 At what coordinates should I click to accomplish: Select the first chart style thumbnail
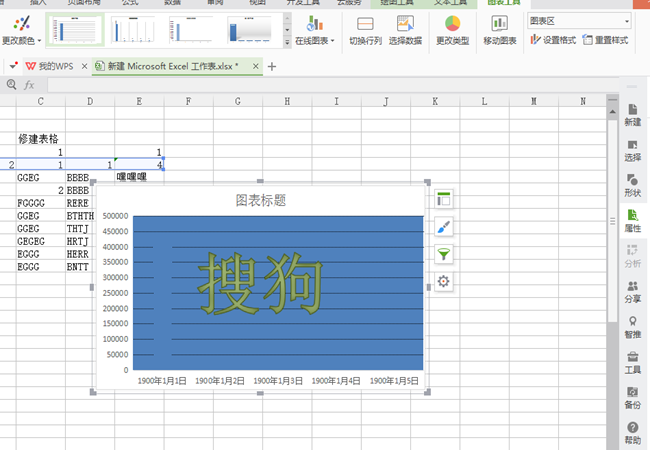pyautogui.click(x=75, y=30)
